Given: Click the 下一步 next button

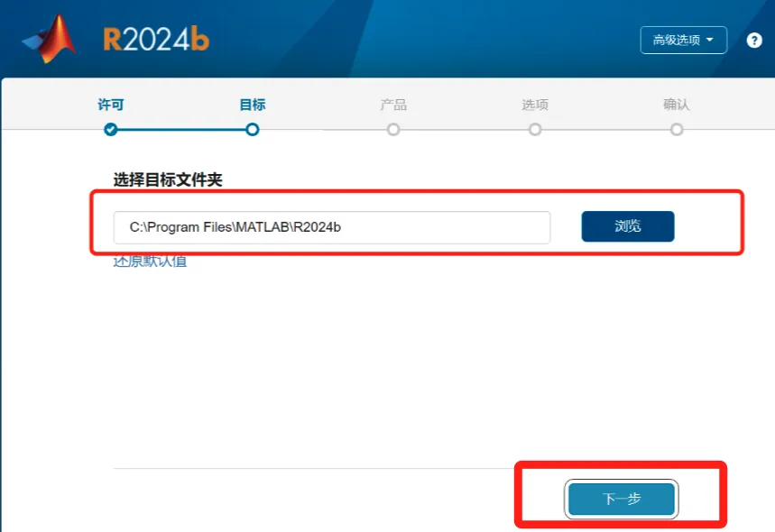Looking at the screenshot, I should pyautogui.click(x=622, y=499).
